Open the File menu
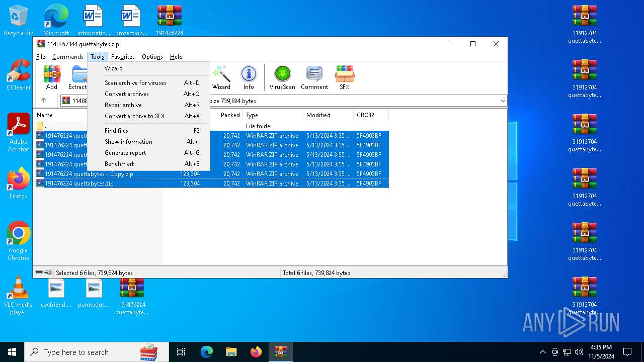This screenshot has height=362, width=644. 41,57
